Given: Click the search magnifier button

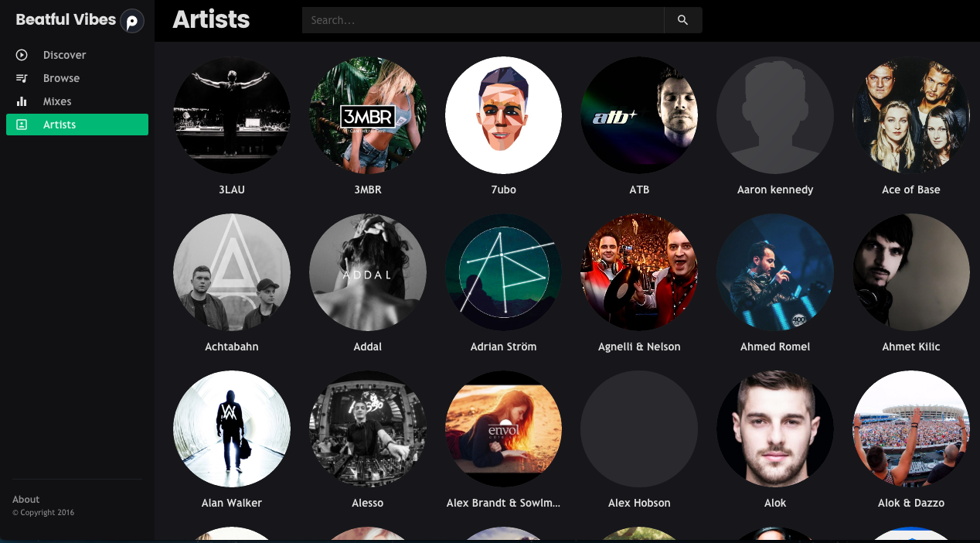Looking at the screenshot, I should pos(682,20).
